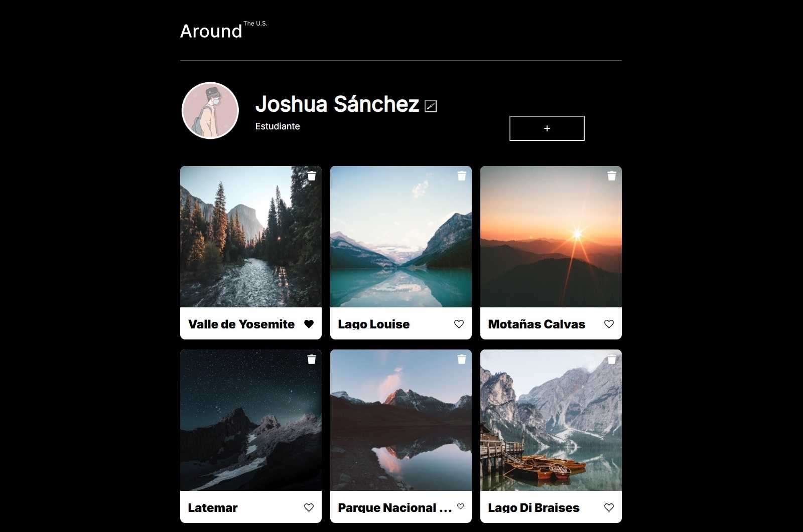Screen dimensions: 803x532
Task: Click trash icon on Lago Di Braises
Action: pos(612,359)
